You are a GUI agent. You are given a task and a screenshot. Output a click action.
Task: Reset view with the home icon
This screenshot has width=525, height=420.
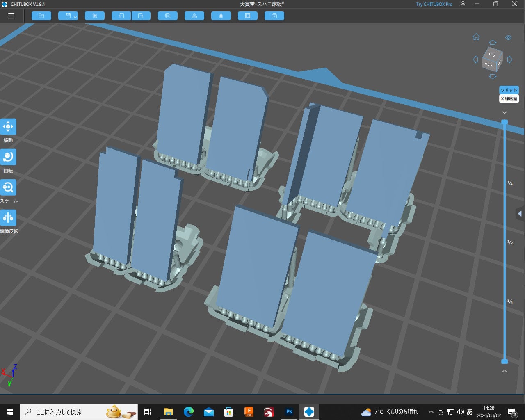pos(476,37)
